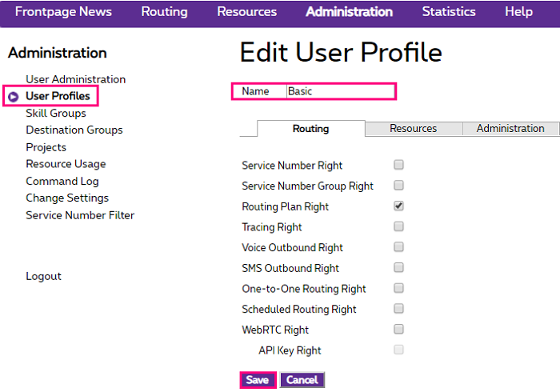Switch to the Resources tab
The image size is (560, 392).
(x=413, y=129)
